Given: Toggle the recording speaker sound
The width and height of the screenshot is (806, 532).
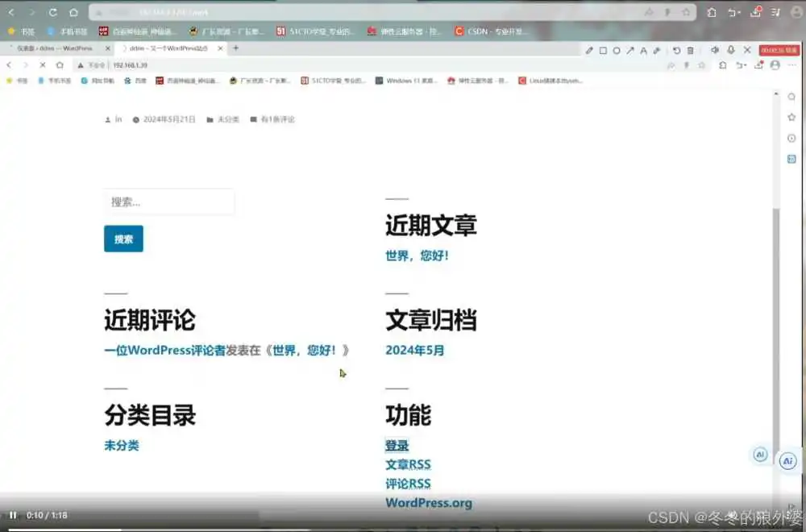Looking at the screenshot, I should tap(714, 50).
